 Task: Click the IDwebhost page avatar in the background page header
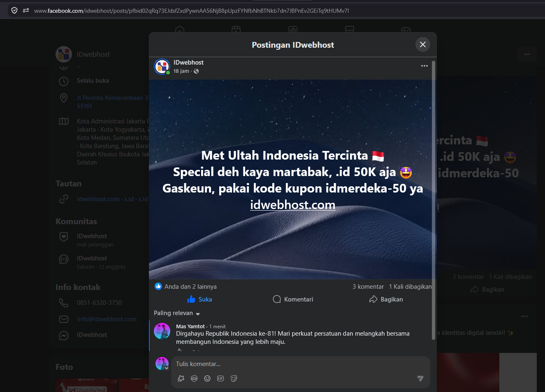[64, 54]
